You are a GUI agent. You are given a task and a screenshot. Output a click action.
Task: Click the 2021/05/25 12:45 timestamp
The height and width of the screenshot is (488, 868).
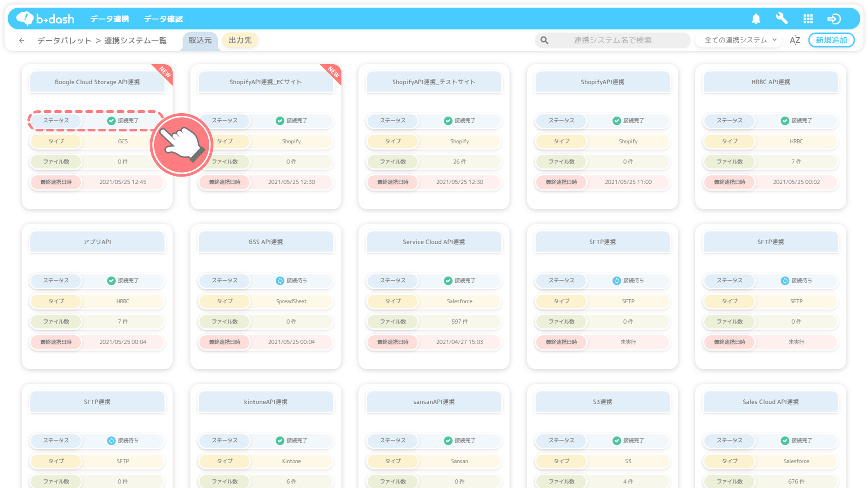123,182
